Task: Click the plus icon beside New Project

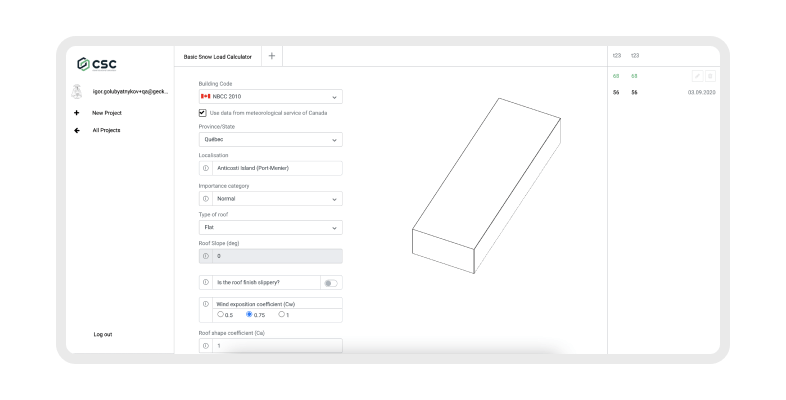Action: pos(77,113)
